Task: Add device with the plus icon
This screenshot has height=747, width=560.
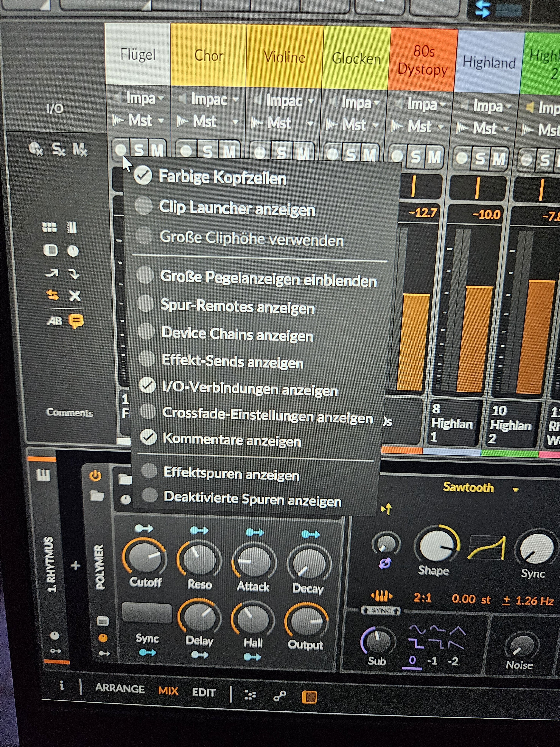Action: pos(76,565)
